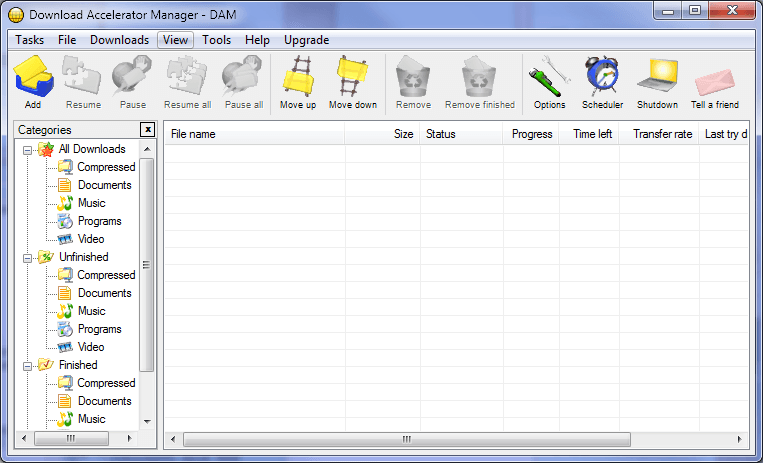
Task: Select Programs under Unfinished
Action: click(x=99, y=329)
